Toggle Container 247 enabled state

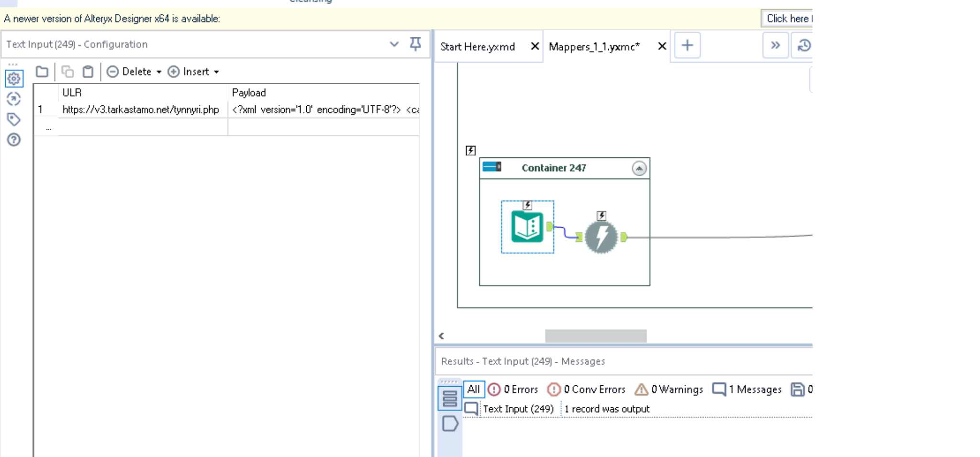tap(491, 167)
